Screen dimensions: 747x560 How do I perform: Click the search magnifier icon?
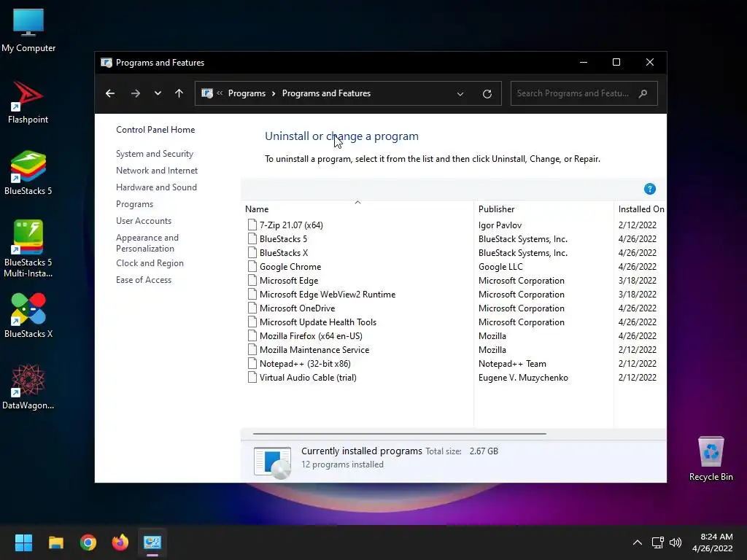643,93
